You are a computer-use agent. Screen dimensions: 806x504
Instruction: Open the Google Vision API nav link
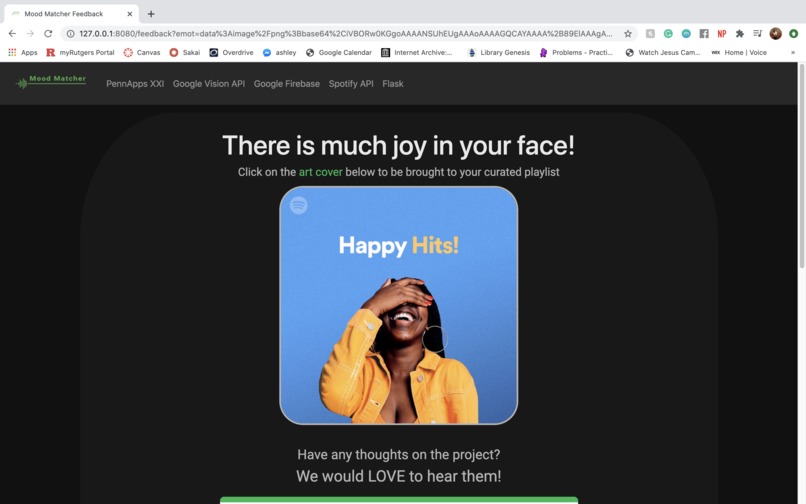(x=209, y=84)
